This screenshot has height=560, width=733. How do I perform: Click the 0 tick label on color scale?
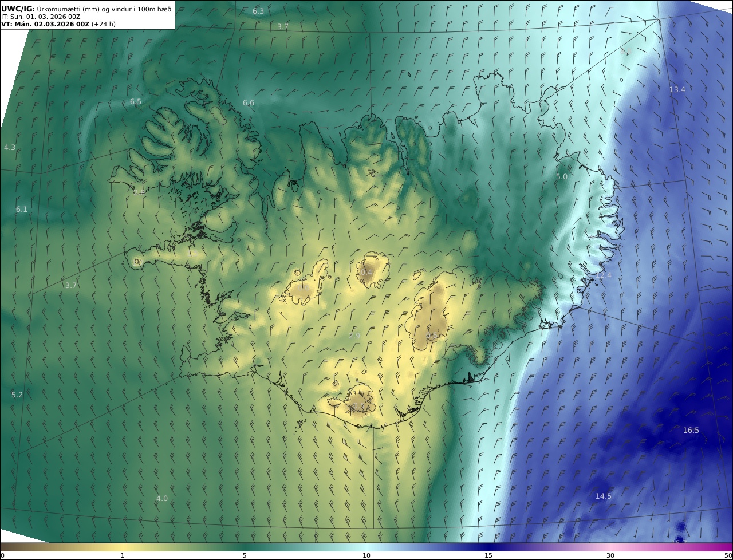[x=2, y=555]
